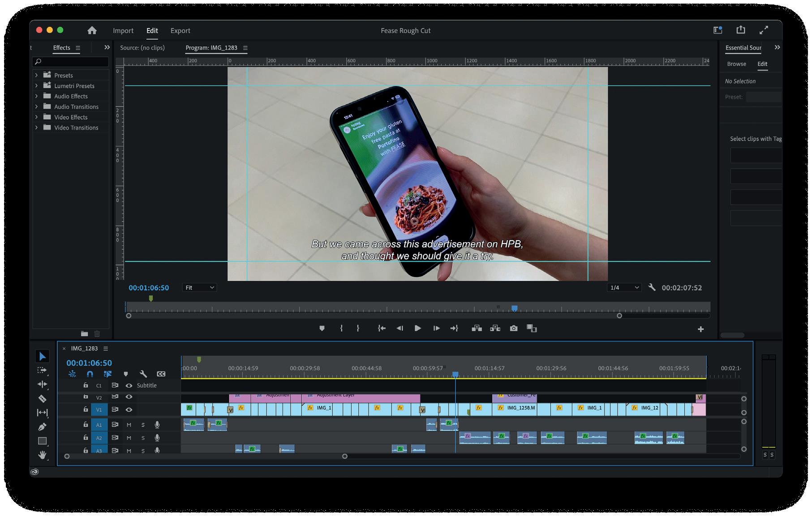Open the 1/4 playback resolution dropdown
This screenshot has height=516, width=812.
[624, 287]
